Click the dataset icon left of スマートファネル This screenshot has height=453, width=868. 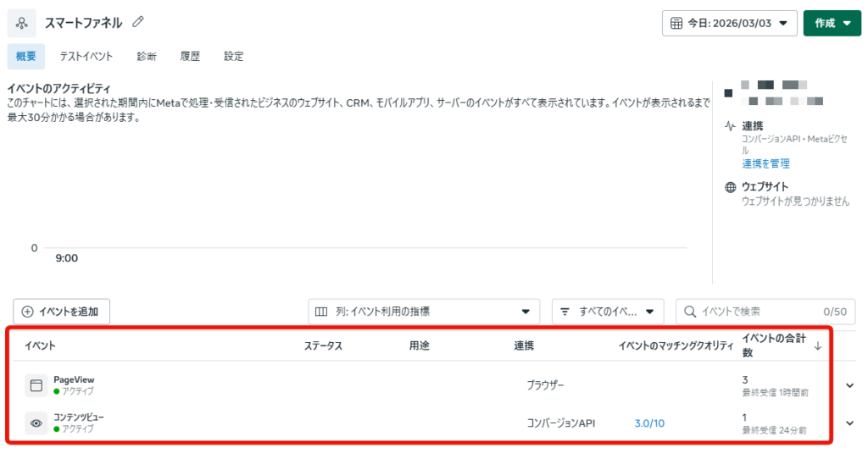click(22, 23)
